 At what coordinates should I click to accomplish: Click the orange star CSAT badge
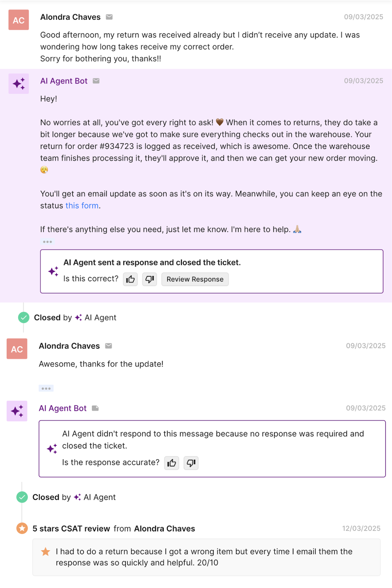(x=22, y=528)
